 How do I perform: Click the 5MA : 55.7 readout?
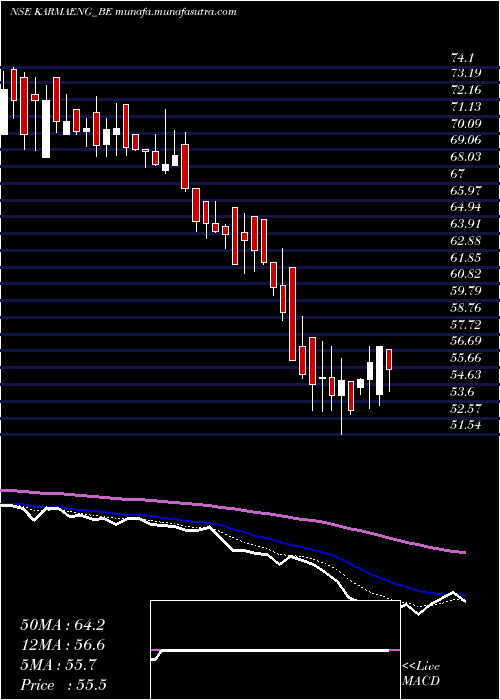pos(58,665)
